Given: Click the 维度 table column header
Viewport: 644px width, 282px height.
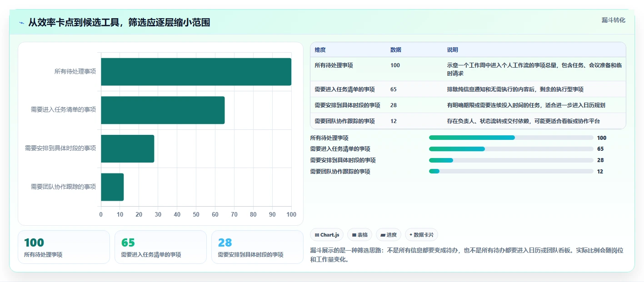Looking at the screenshot, I should pos(320,50).
